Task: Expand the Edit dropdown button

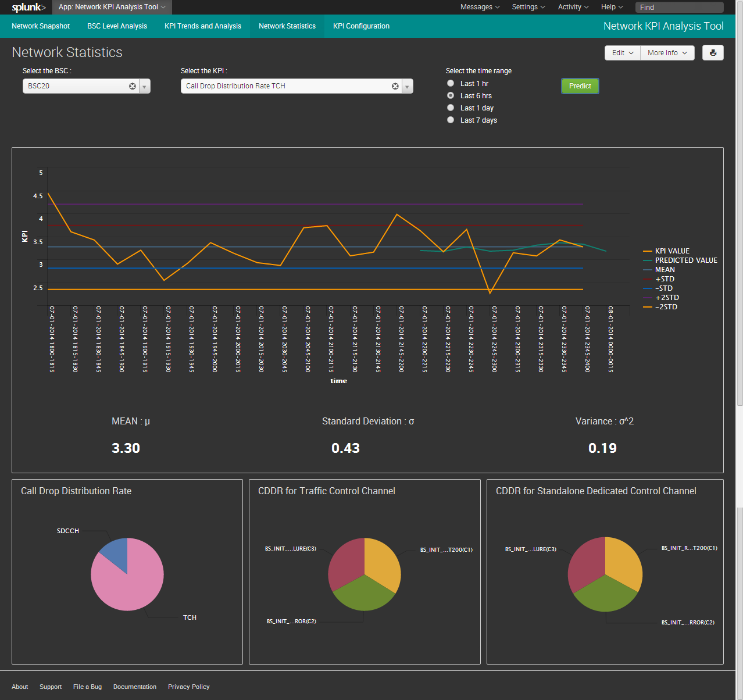Action: (x=623, y=53)
